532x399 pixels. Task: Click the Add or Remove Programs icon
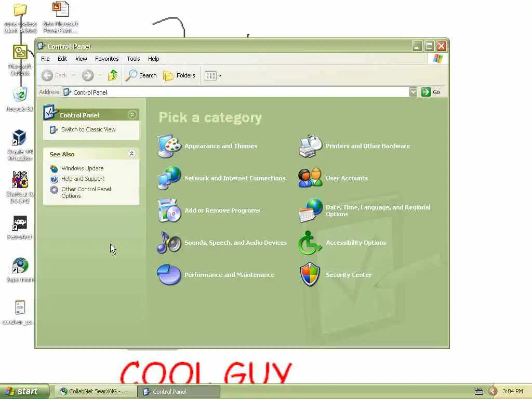coord(169,210)
